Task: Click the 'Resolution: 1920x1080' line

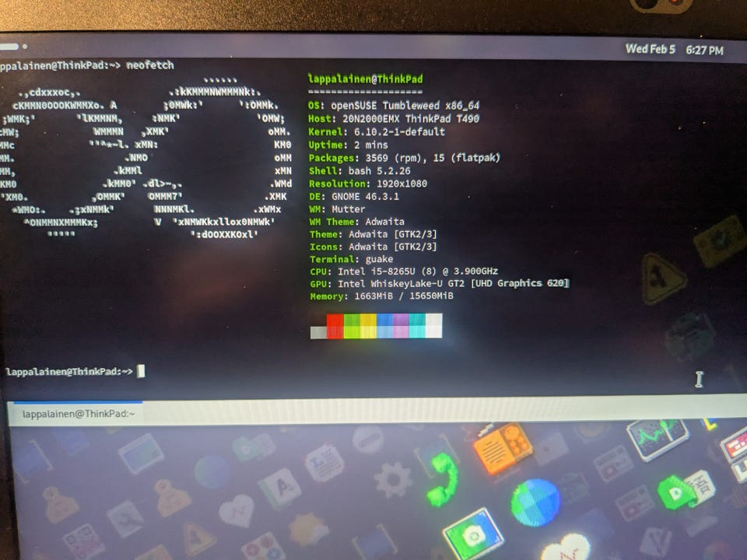Action: point(368,184)
